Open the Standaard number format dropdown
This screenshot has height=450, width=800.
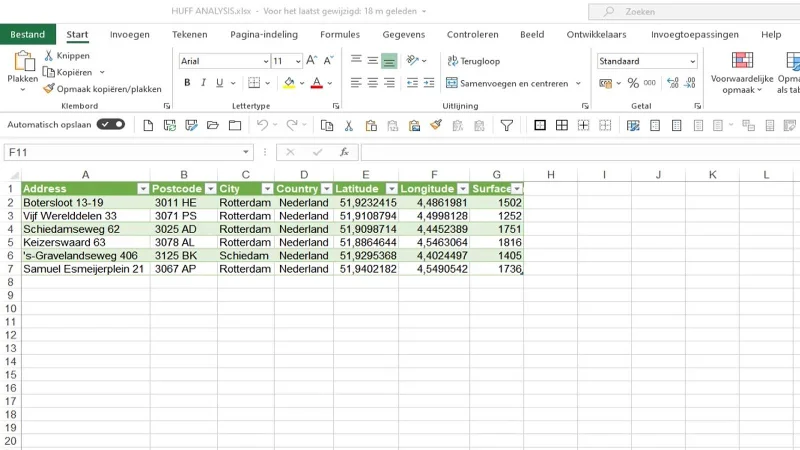coord(692,61)
